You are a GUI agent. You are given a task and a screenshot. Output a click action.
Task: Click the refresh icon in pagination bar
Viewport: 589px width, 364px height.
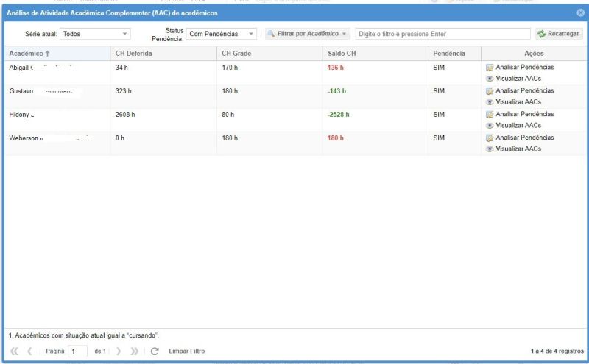pyautogui.click(x=155, y=351)
